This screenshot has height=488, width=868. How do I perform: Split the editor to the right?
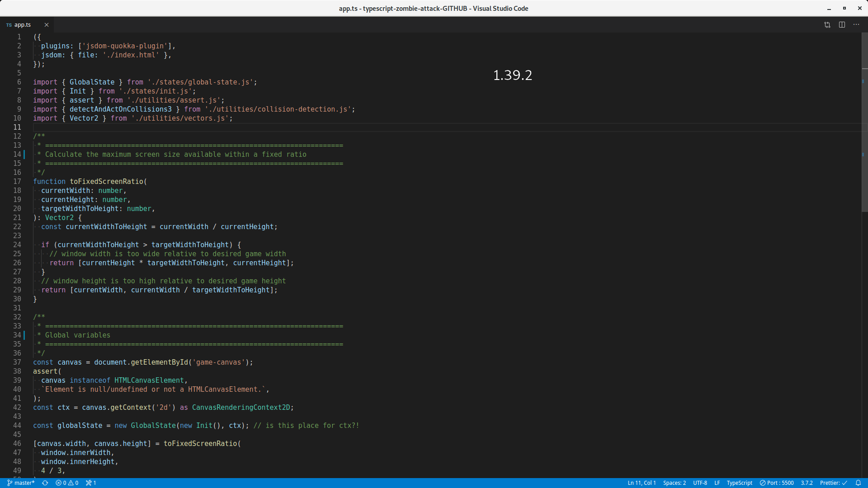point(842,25)
